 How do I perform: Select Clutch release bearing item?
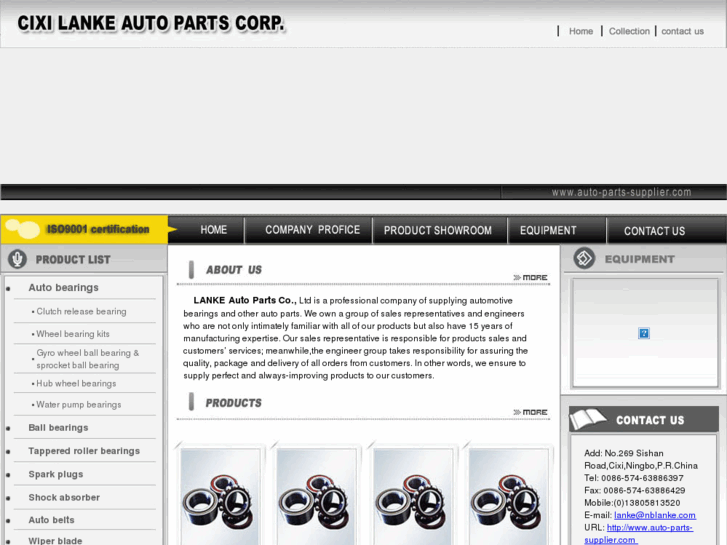point(81,311)
